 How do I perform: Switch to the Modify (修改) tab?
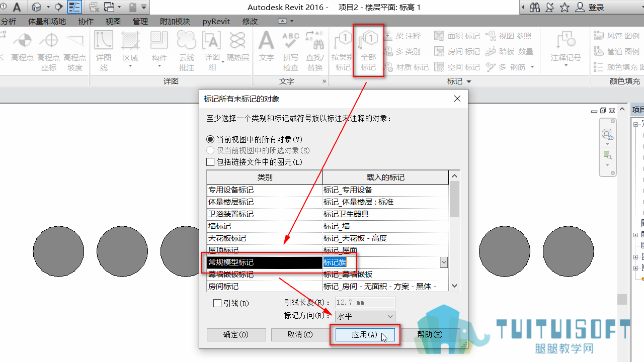250,21
